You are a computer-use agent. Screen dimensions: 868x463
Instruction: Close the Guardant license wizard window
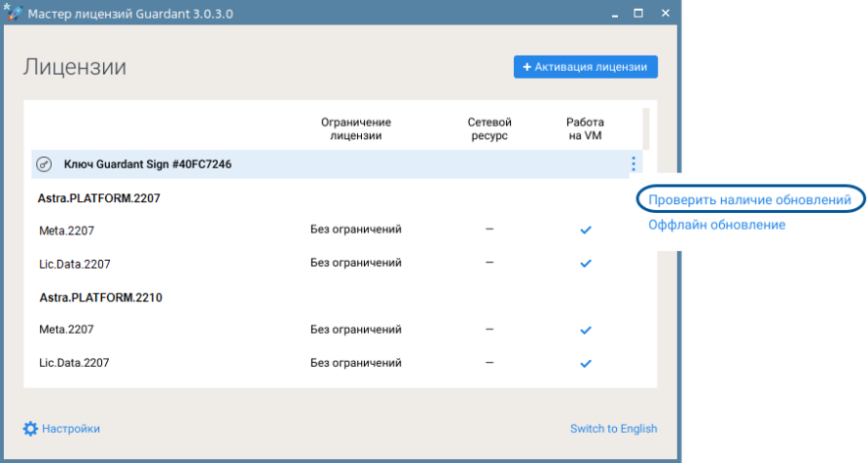click(665, 15)
